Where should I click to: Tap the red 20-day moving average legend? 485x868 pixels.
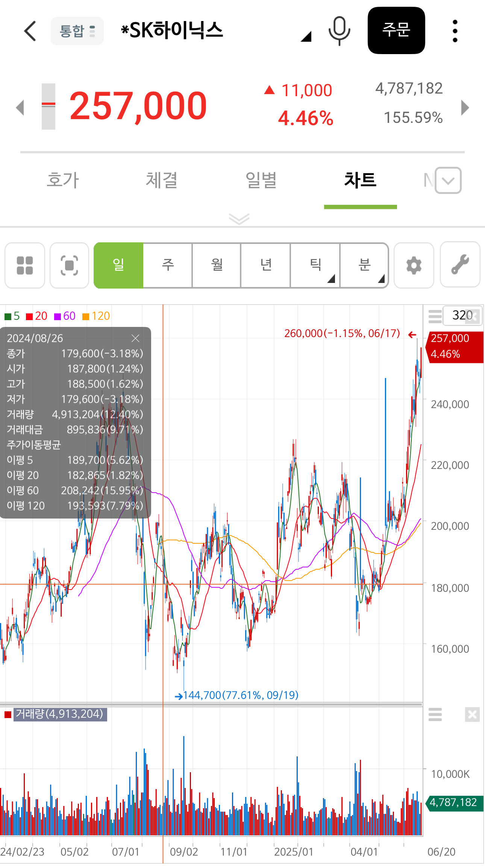click(x=36, y=316)
